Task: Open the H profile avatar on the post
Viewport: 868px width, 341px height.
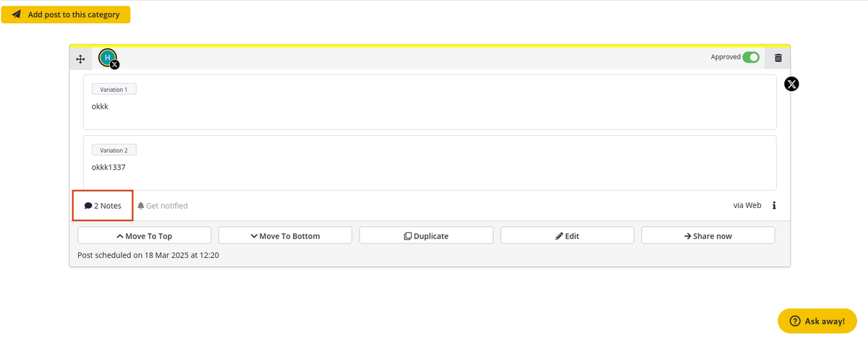Action: 108,58
